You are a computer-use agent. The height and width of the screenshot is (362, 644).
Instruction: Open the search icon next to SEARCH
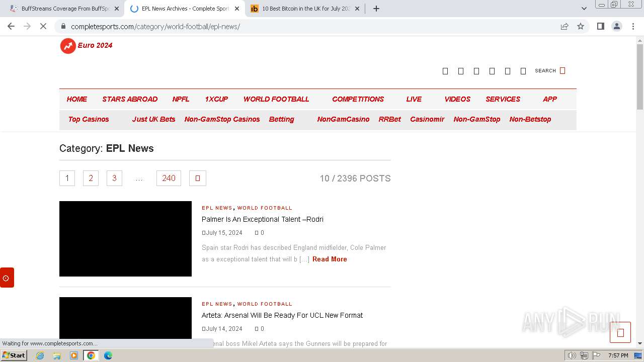pyautogui.click(x=562, y=70)
